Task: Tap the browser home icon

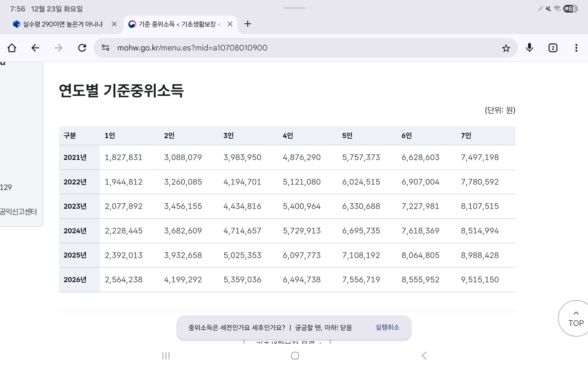Action: pos(12,48)
